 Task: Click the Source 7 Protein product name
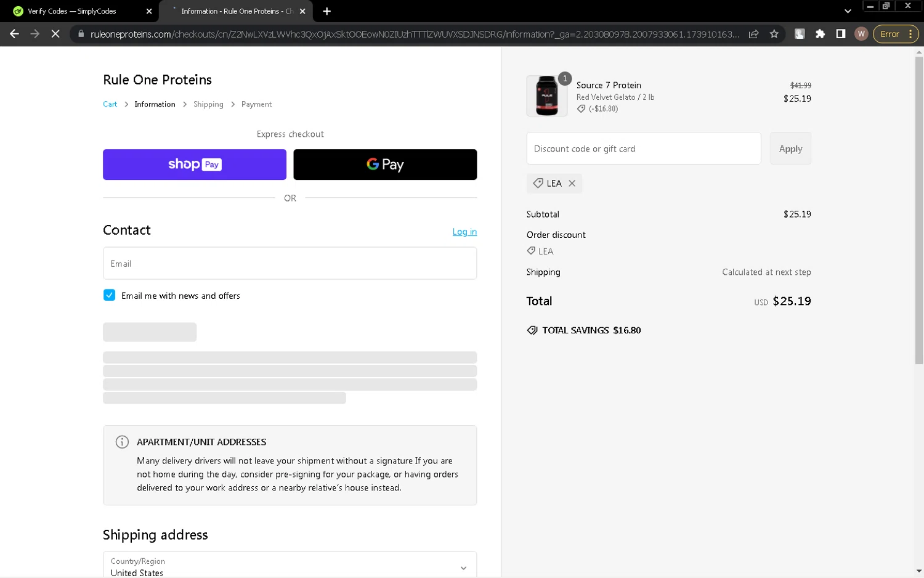click(609, 85)
